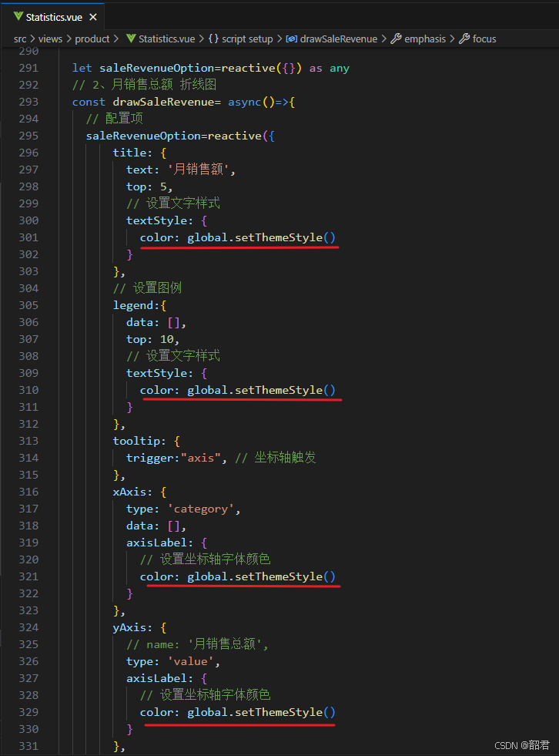This screenshot has height=756, width=559.
Task: Click comment '// 设置文字样式' on line 299
Action: tap(173, 203)
